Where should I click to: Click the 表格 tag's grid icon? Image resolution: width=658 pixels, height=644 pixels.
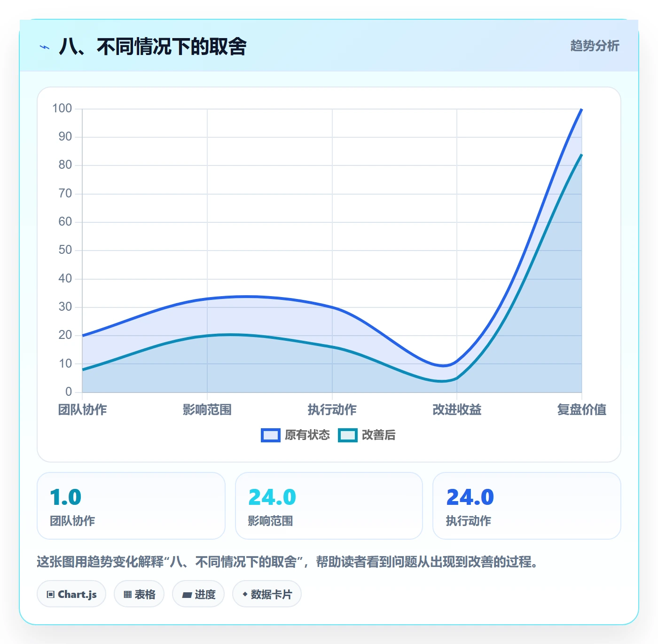coord(127,595)
